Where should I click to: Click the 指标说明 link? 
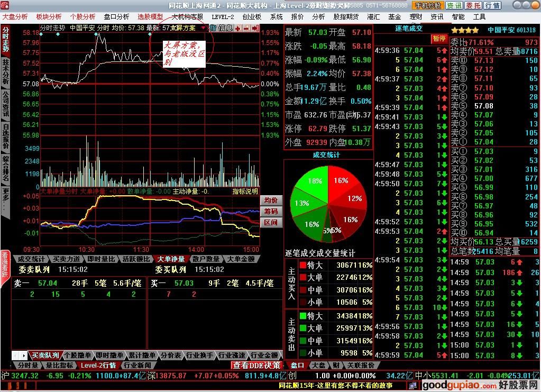tap(245, 191)
